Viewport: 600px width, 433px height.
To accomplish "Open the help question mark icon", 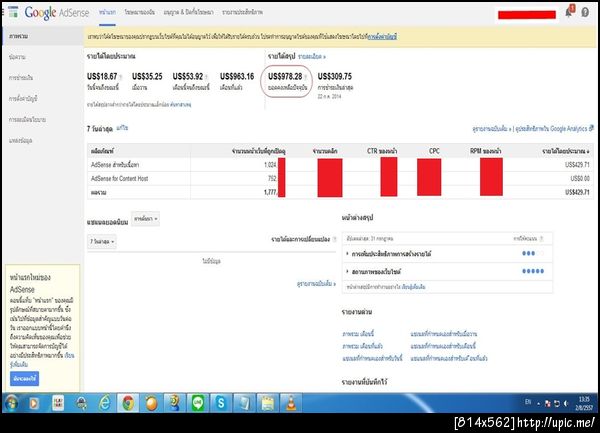I will (x=585, y=12).
